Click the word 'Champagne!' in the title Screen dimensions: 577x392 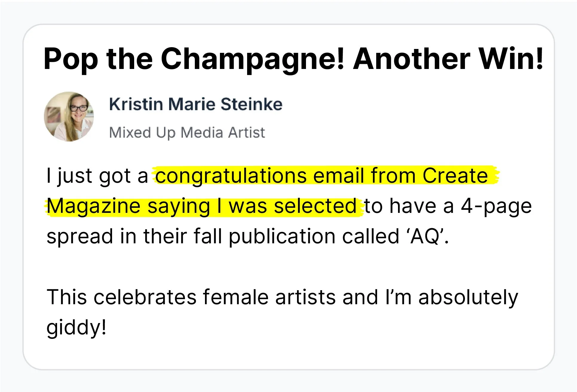click(253, 59)
